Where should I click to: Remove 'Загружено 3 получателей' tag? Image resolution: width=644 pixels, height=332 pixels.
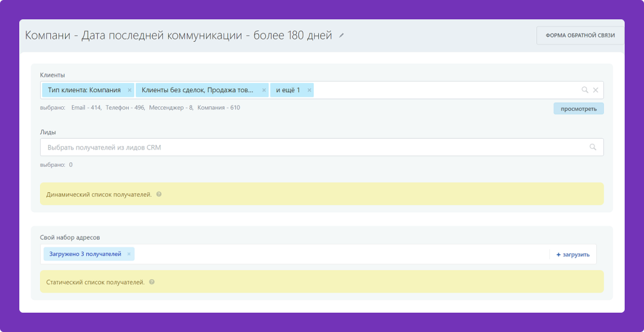click(x=129, y=255)
